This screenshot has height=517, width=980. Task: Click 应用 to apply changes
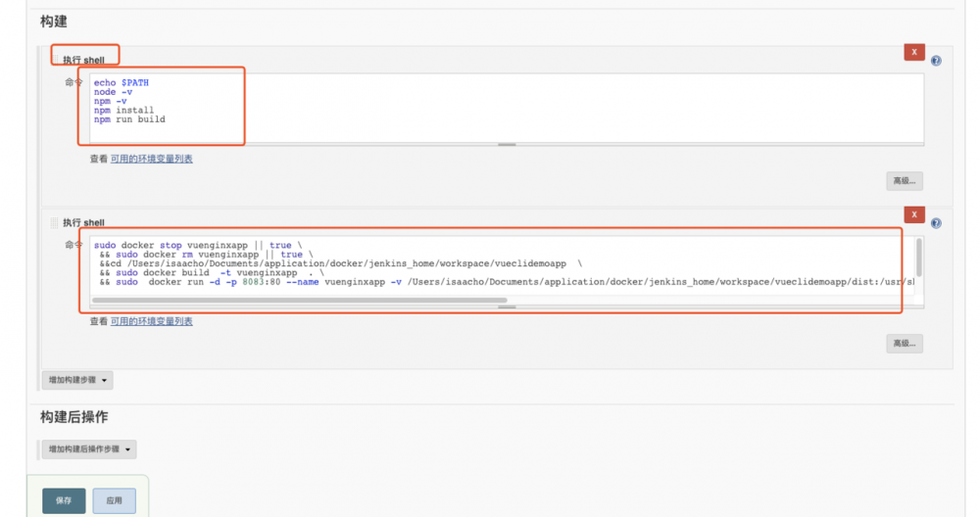pyautogui.click(x=115, y=500)
